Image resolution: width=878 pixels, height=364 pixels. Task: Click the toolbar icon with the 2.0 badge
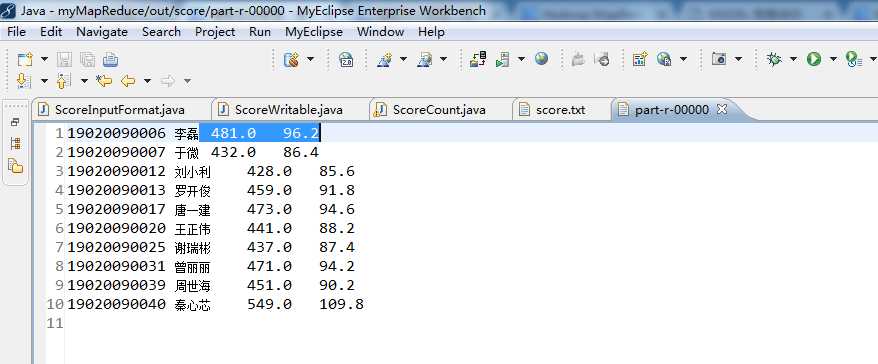[x=346, y=59]
